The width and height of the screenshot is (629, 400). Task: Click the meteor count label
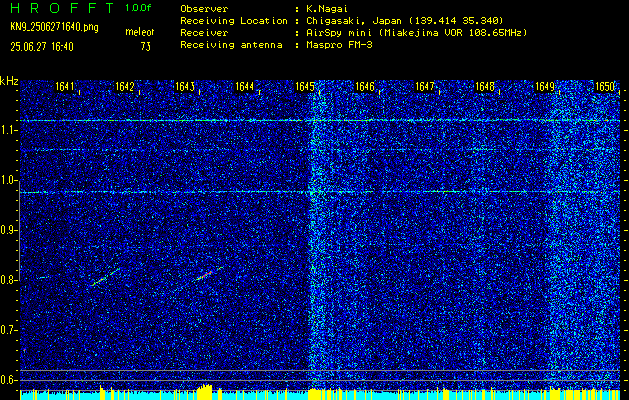(x=140, y=32)
